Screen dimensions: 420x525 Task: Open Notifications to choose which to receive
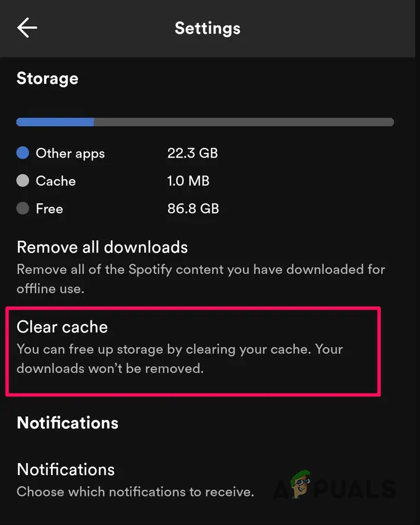coord(65,469)
